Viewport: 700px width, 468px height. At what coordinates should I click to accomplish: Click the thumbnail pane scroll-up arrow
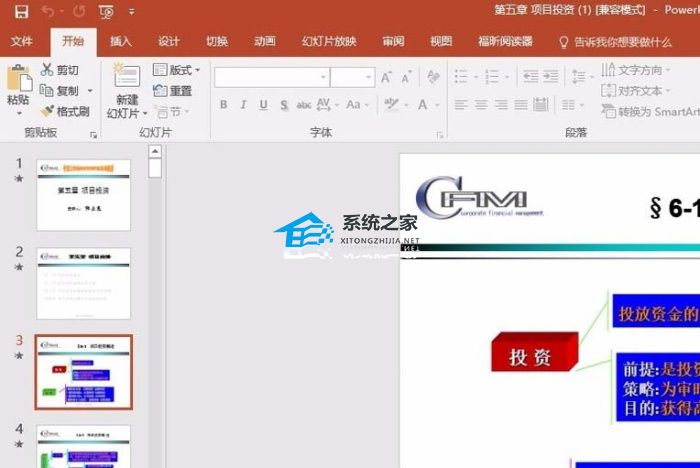[155, 151]
